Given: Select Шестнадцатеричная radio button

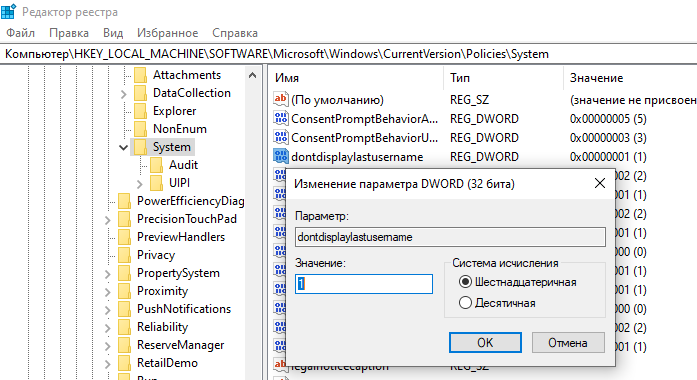Looking at the screenshot, I should 465,282.
